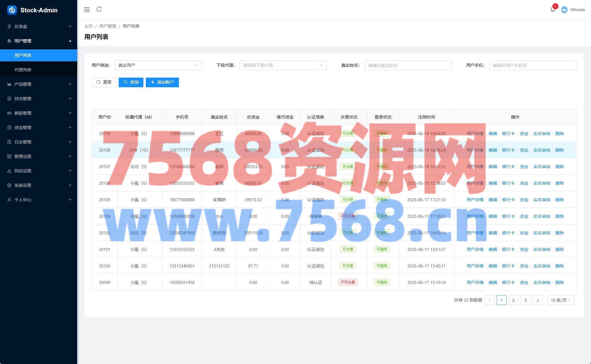This screenshot has width=591, height=364.
Task: Click the 仪表盘 dashboard sidebar icon
Action: tap(9, 26)
